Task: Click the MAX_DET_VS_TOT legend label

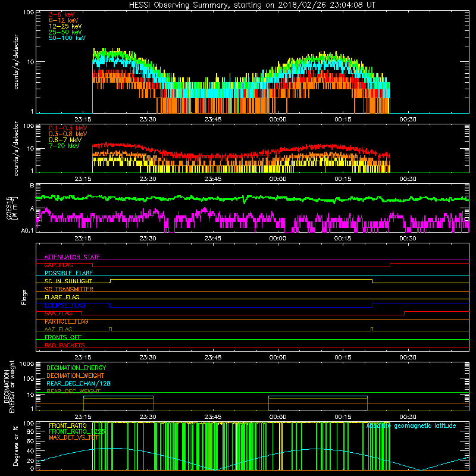Action: (74, 437)
